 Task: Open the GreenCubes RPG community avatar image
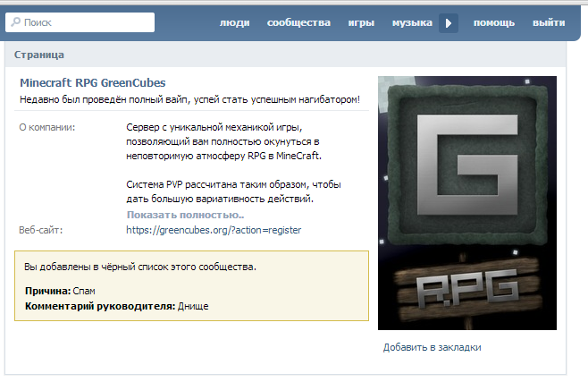[x=467, y=203]
